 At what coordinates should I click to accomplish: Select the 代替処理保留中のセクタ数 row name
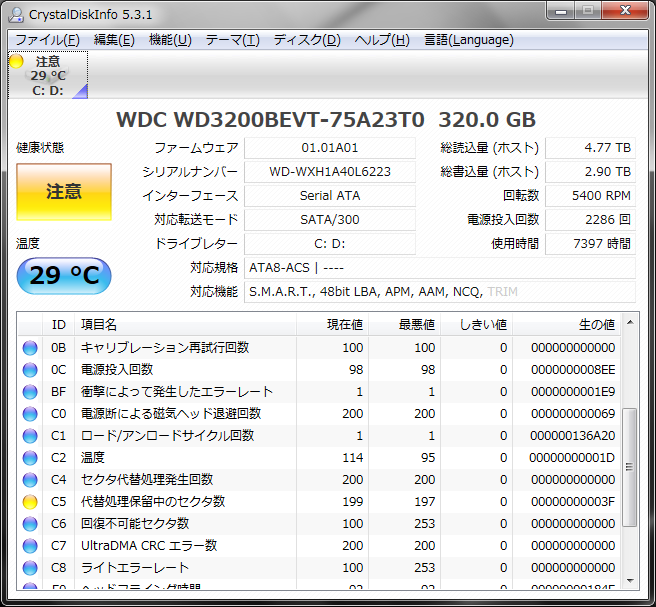coord(153,502)
